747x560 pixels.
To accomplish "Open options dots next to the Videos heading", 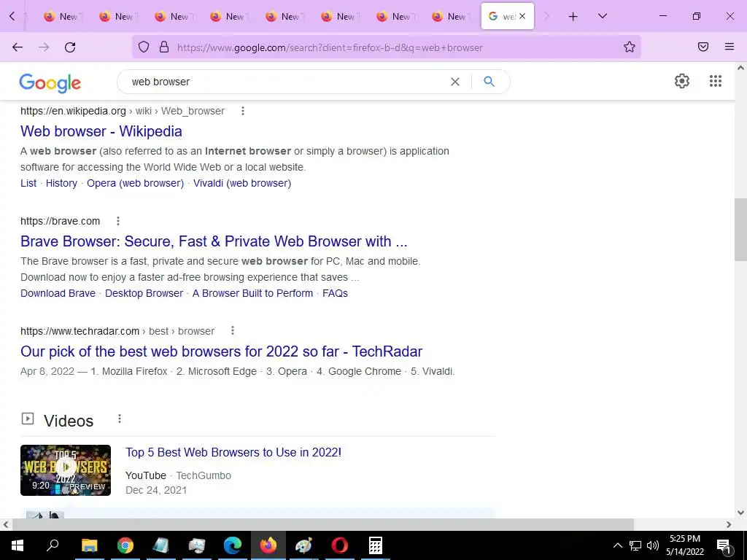I will tap(120, 419).
